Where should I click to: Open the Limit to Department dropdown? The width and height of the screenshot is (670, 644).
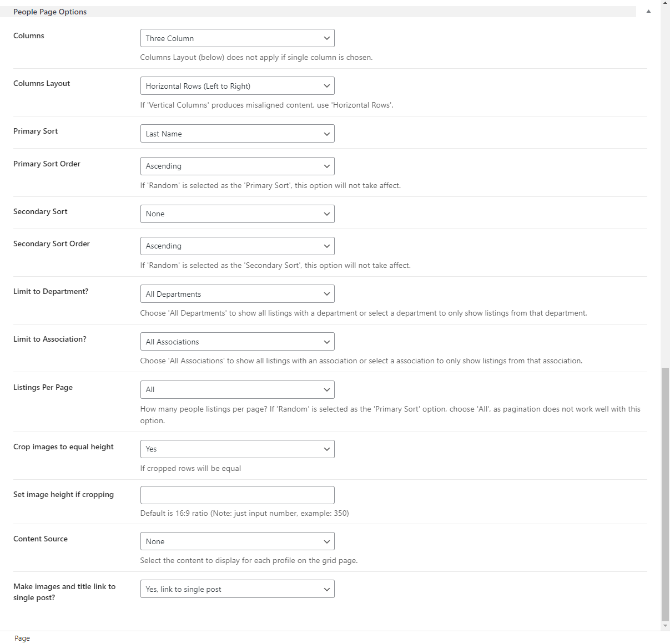point(237,294)
